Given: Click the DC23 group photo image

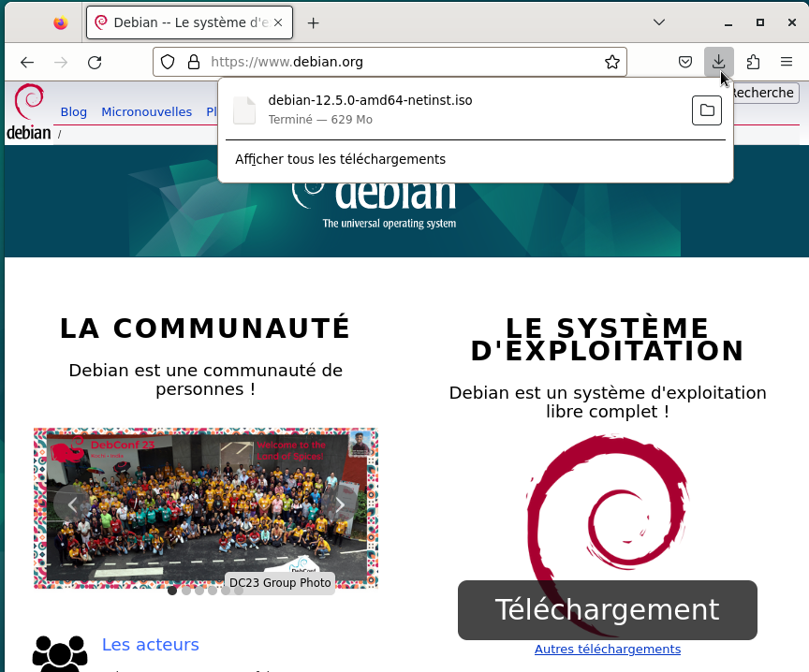Looking at the screenshot, I should tap(206, 507).
